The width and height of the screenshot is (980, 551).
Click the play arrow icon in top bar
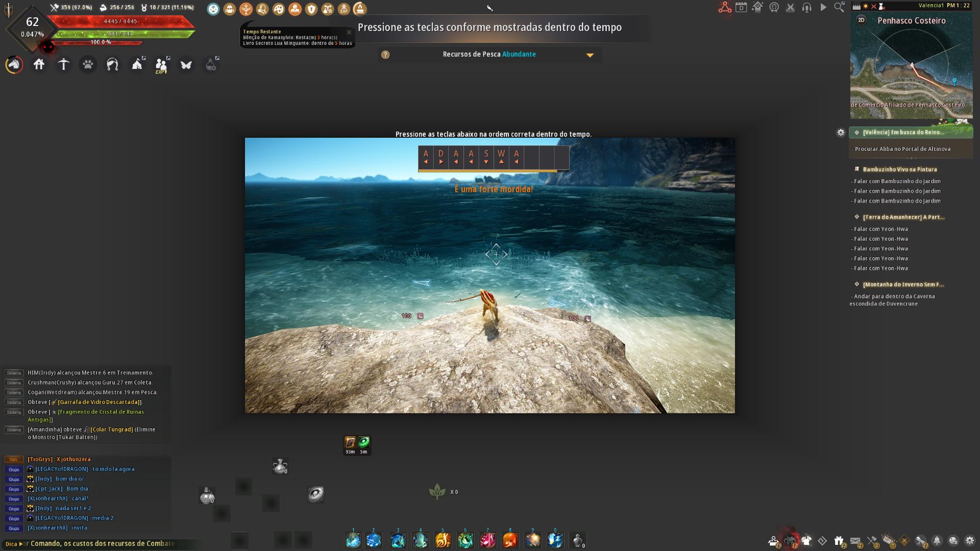823,7
